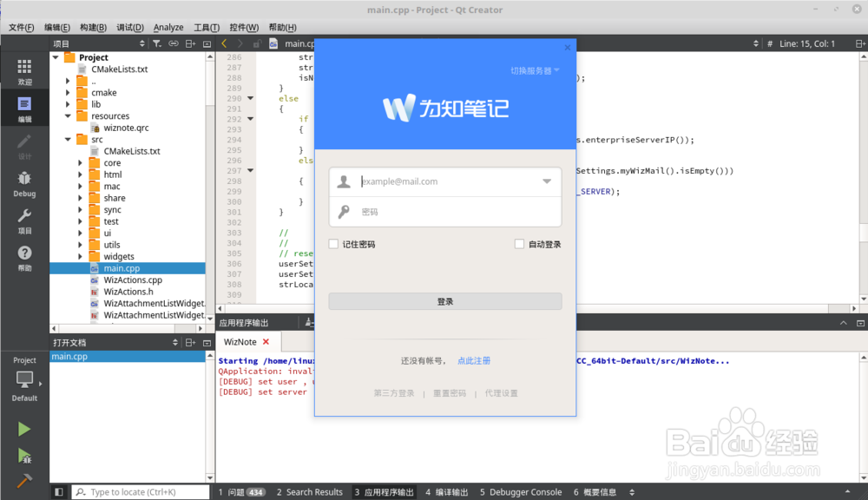The image size is (868, 500).
Task: Click third-party login link
Action: (393, 393)
